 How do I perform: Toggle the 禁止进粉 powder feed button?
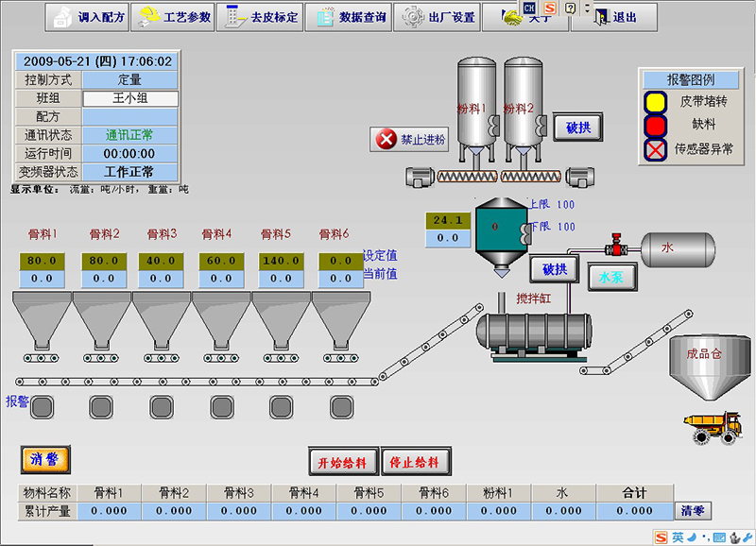[409, 140]
